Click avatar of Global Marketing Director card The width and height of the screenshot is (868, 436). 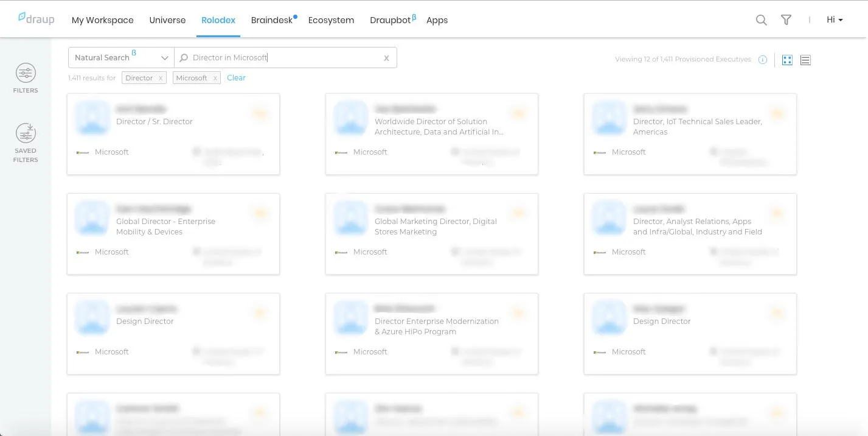[351, 217]
